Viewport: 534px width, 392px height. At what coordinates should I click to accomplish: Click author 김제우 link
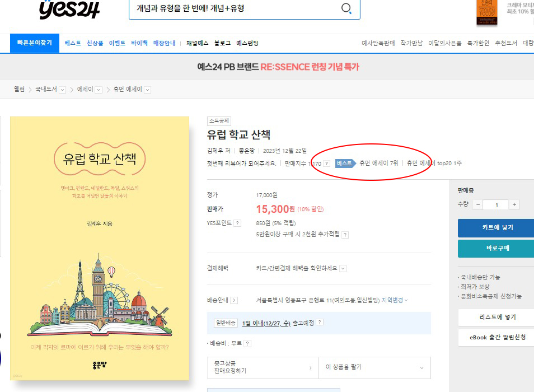point(216,151)
